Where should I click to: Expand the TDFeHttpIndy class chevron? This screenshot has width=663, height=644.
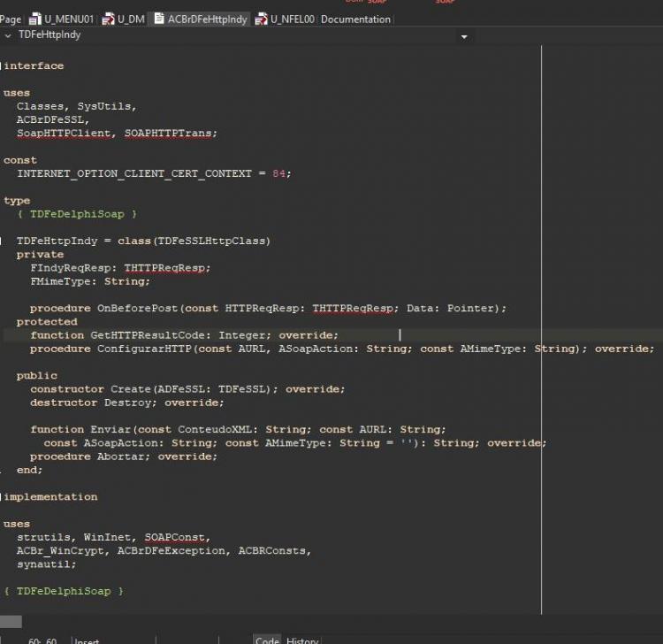pyautogui.click(x=8, y=36)
